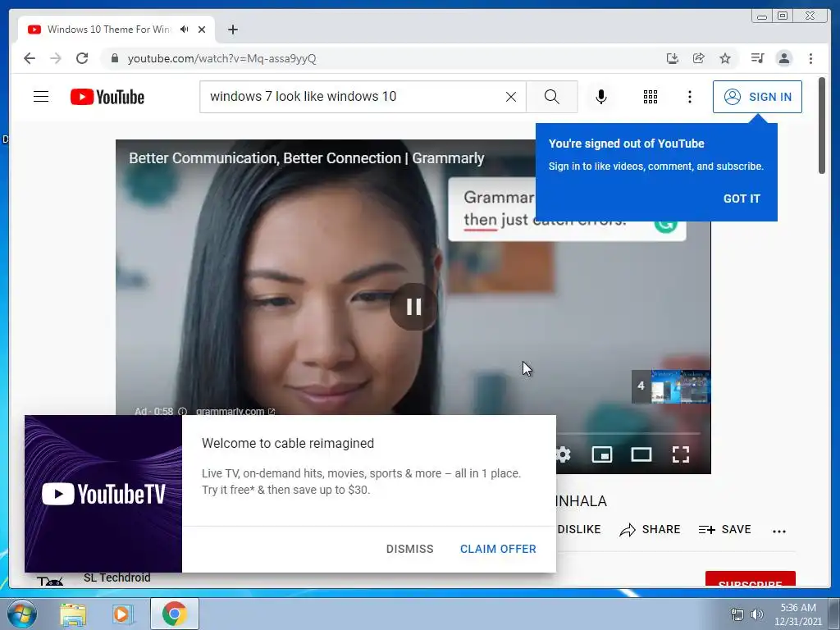Click the Chrome taskbar icon
Image resolution: width=840 pixels, height=630 pixels.
click(174, 614)
